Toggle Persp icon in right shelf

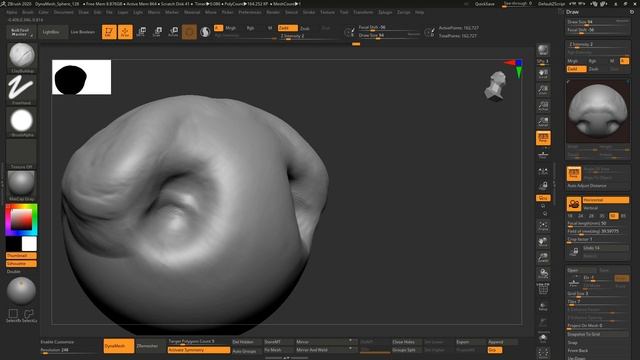click(x=543, y=138)
